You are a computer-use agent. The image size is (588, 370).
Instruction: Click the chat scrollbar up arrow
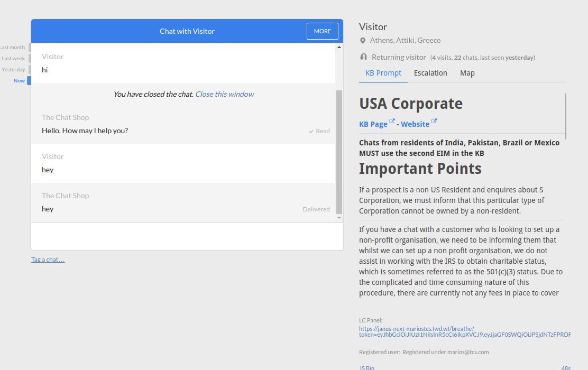[339, 47]
